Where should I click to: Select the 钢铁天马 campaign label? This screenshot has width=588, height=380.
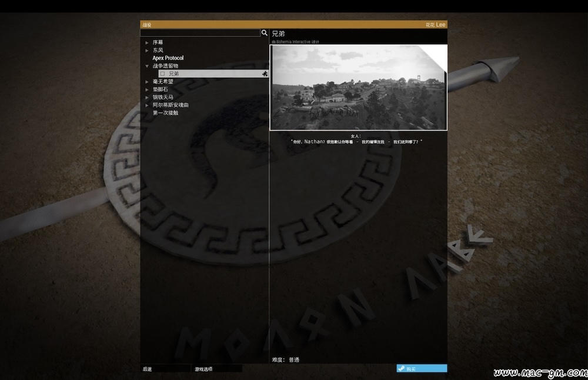[163, 97]
